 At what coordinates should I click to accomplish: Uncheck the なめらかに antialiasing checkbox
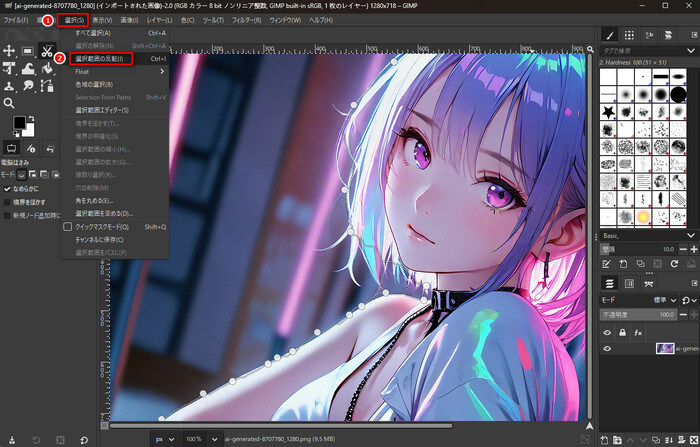[7, 189]
